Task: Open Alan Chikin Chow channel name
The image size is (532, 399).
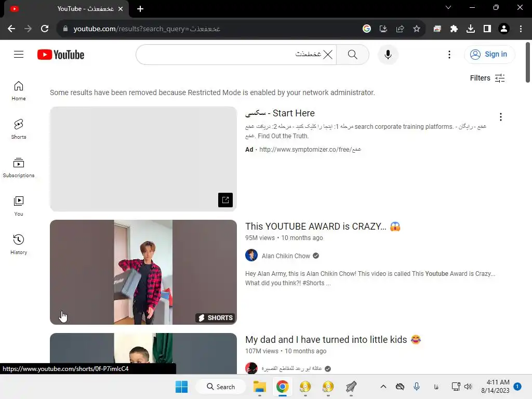Action: (286, 256)
